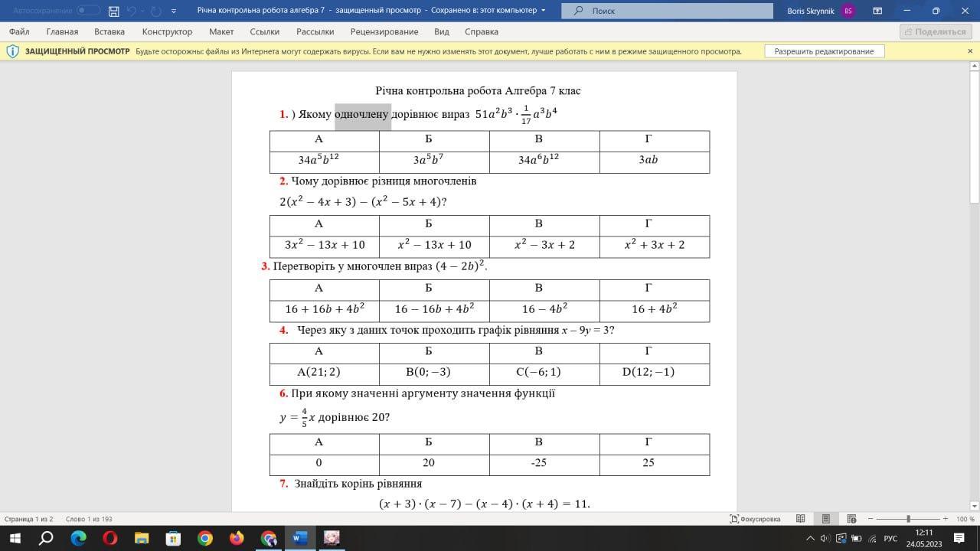
Task: Click the page count Страница 1 из 2
Action: [x=29, y=519]
